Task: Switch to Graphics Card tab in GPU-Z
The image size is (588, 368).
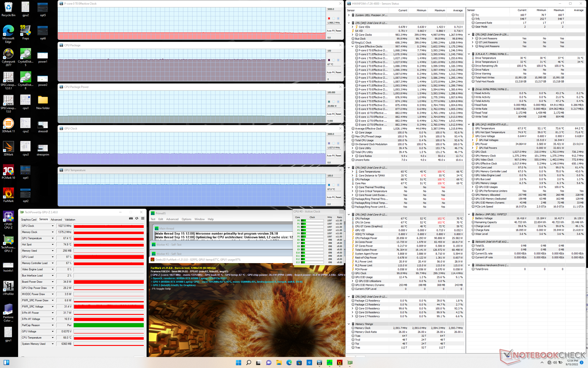Action: tap(28, 220)
